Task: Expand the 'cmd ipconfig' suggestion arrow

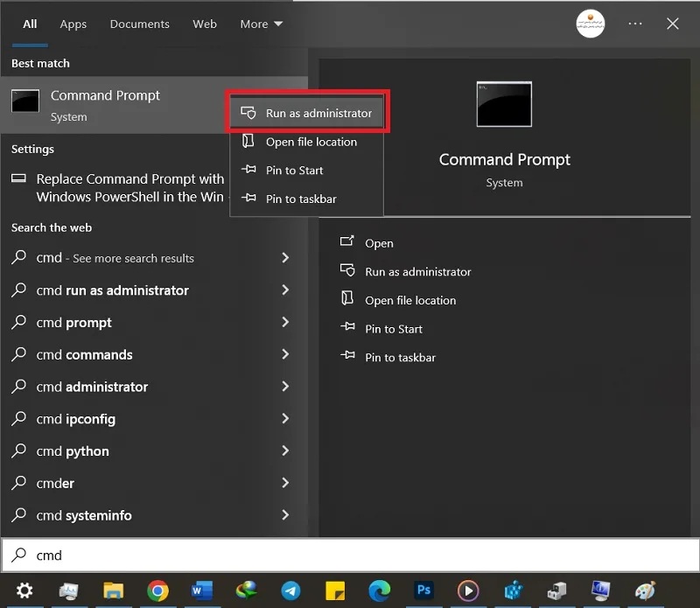Action: (285, 418)
